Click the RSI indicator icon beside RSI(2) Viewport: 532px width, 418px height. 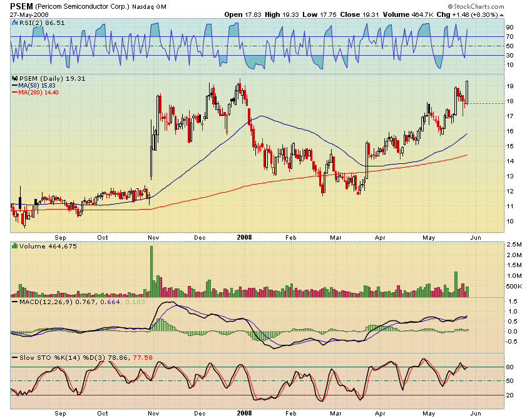pos(14,23)
